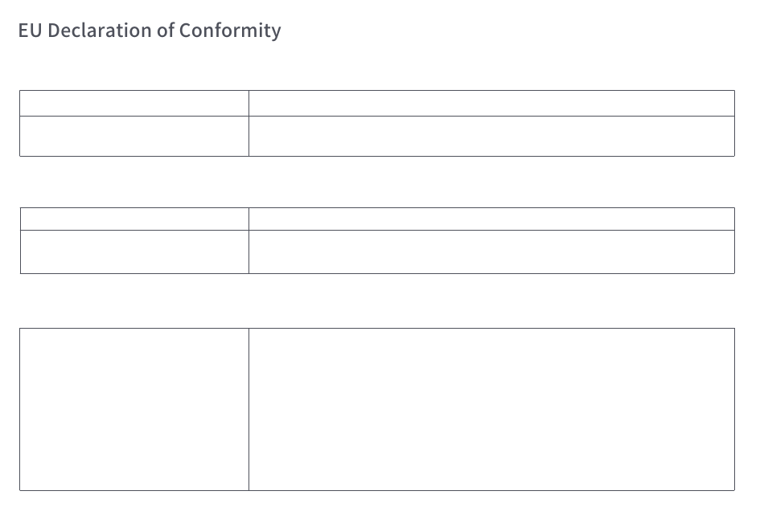Select second table's top-right empty cell
Image resolution: width=764 pixels, height=532 pixels.
491,219
